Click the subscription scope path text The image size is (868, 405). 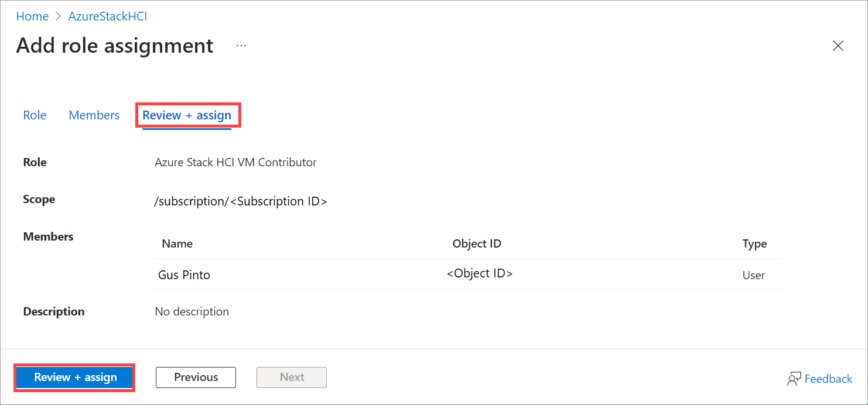tap(241, 201)
